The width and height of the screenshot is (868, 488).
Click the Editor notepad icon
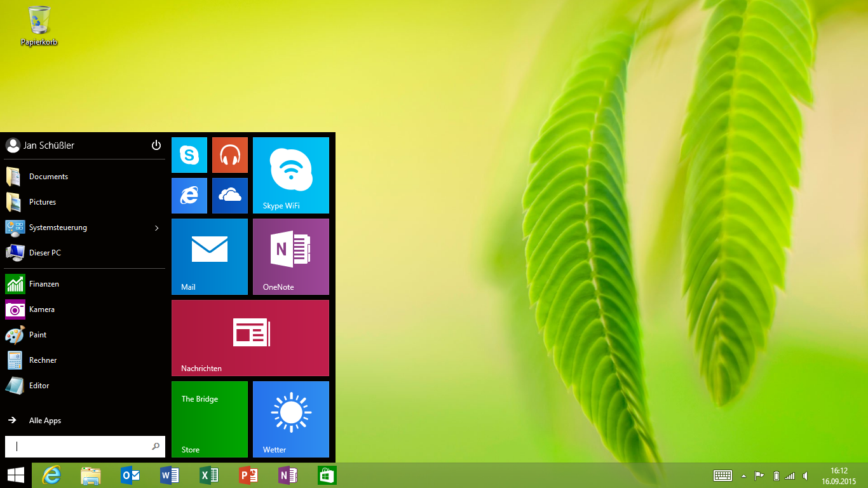click(x=15, y=386)
